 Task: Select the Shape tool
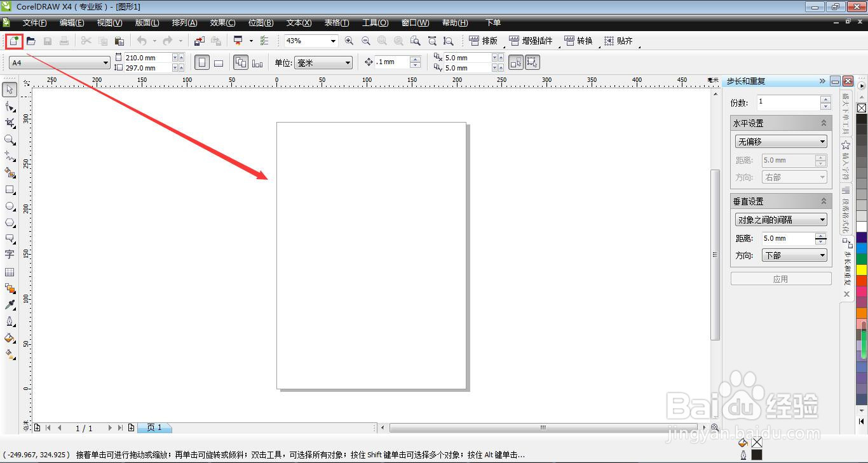[x=10, y=106]
